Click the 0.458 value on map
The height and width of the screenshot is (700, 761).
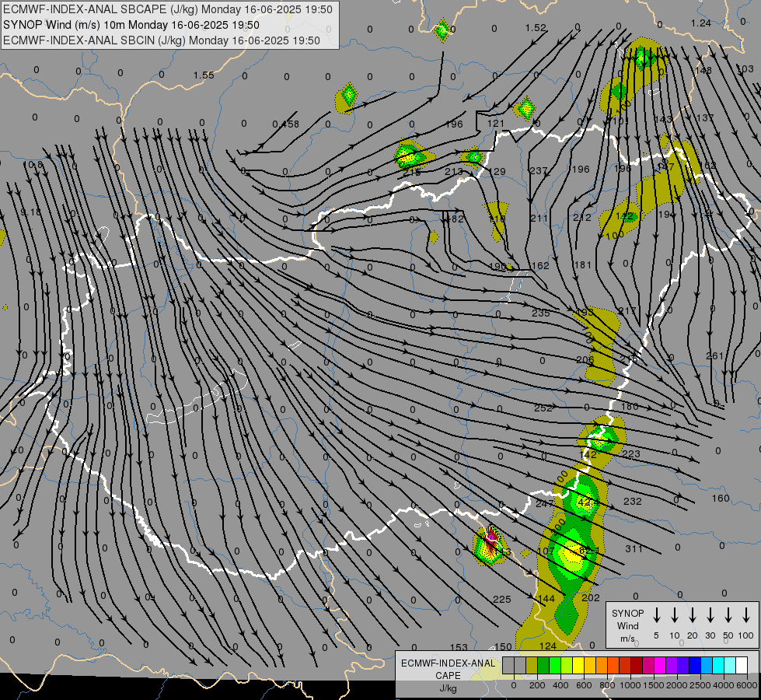tap(286, 124)
